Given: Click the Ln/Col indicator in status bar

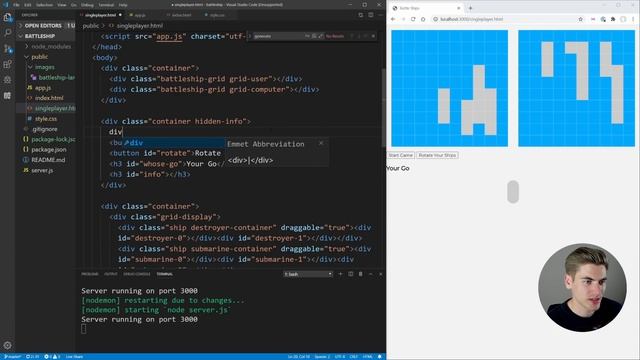Looking at the screenshot, I should click(299, 356).
